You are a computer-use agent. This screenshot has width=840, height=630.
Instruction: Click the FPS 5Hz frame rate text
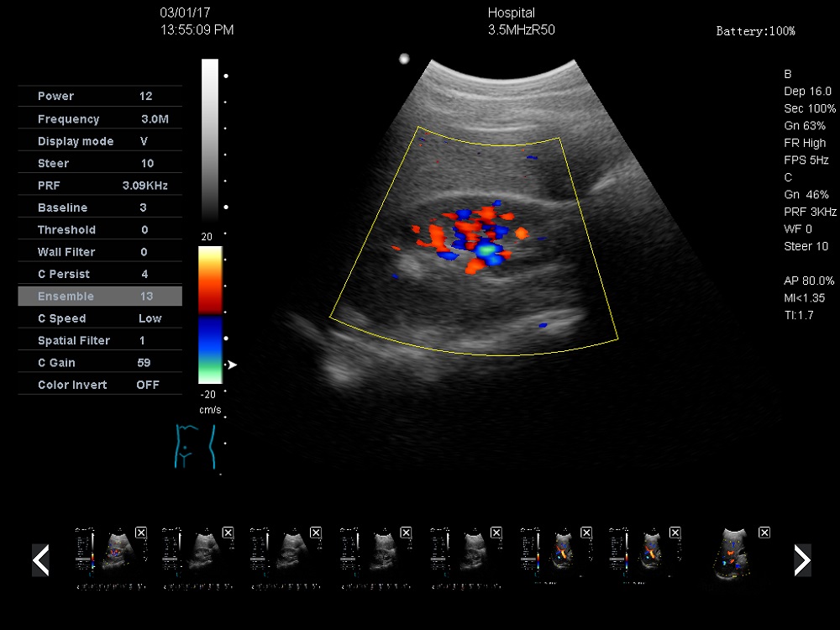tap(806, 160)
